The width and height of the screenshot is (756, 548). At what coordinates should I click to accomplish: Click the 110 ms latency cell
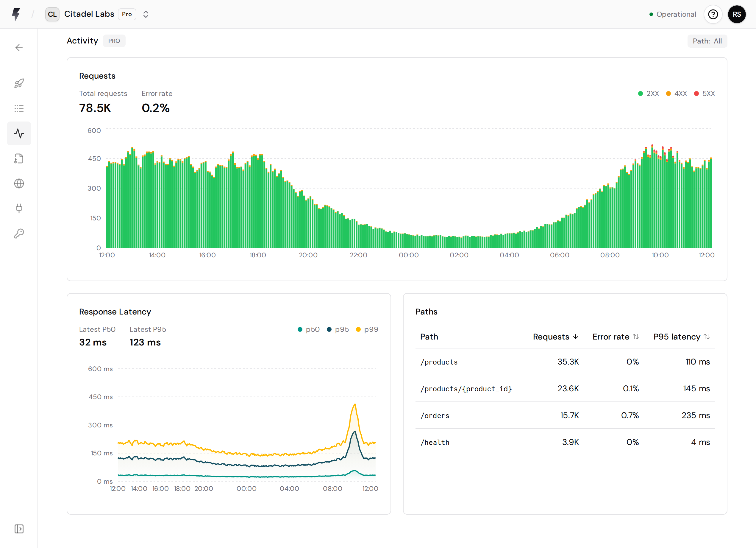tap(698, 362)
